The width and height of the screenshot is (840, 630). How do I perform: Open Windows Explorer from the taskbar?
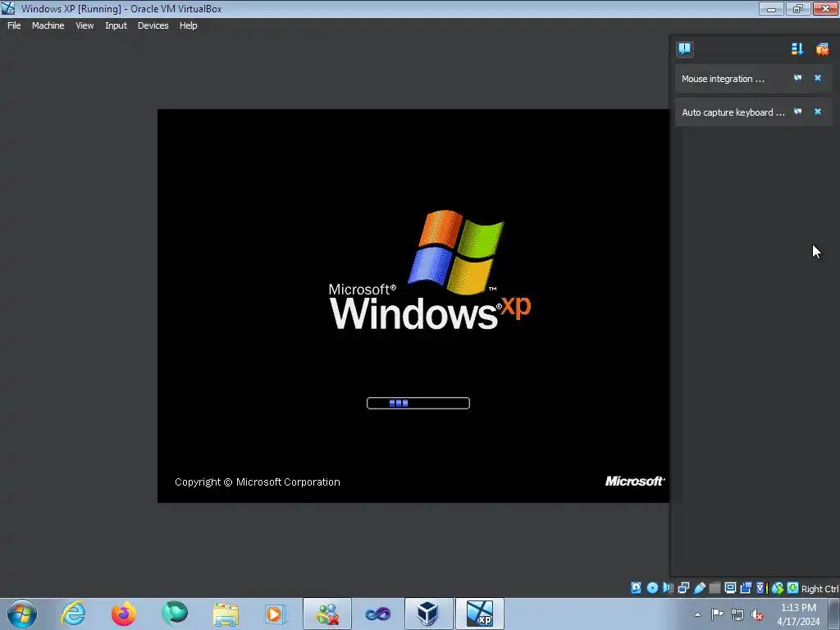pos(226,614)
